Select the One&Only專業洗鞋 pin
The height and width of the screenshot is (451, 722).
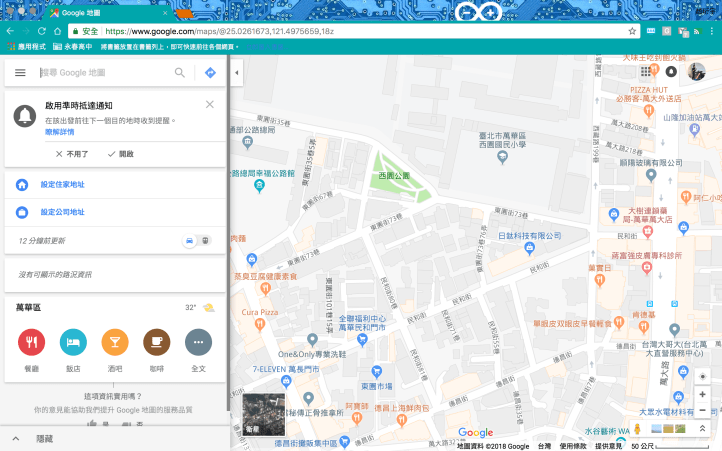click(312, 340)
